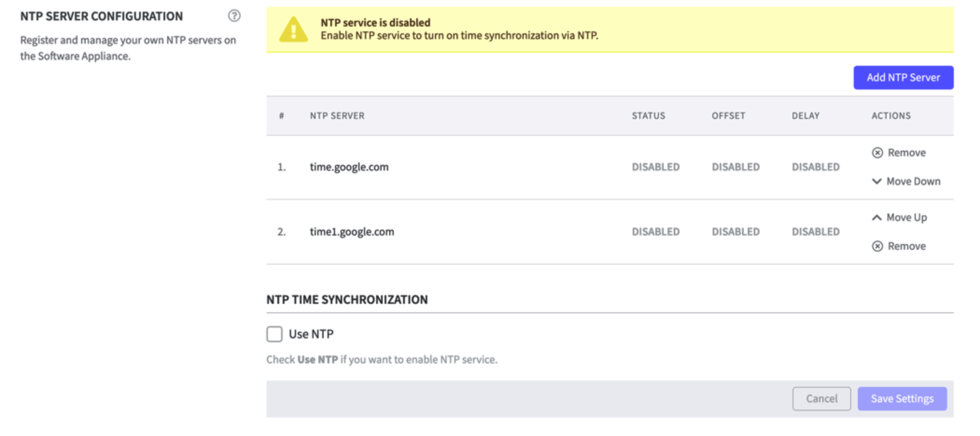
Task: Remove the time.google.com NTP server
Action: tap(905, 153)
